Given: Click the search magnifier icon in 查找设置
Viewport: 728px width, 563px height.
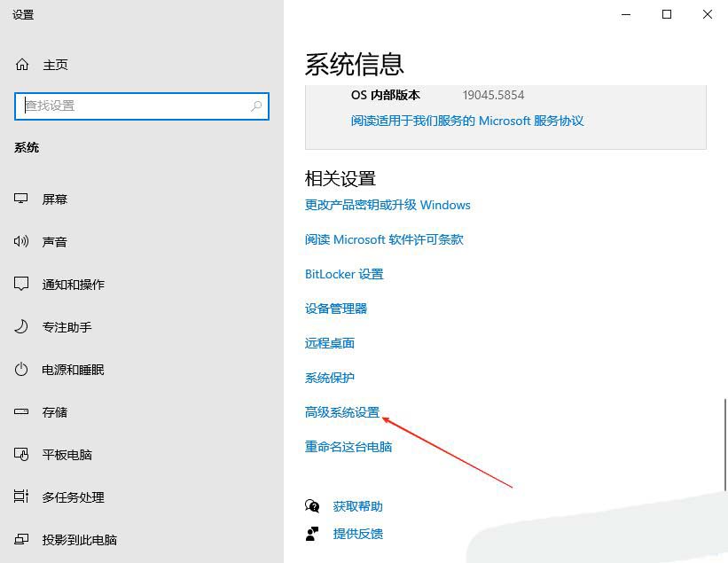Looking at the screenshot, I should [256, 106].
